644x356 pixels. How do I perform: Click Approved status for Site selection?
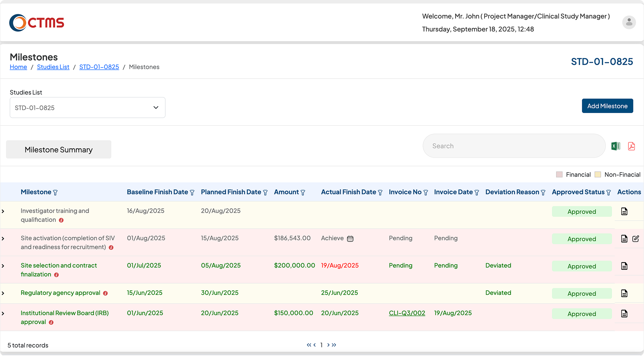coord(582,267)
